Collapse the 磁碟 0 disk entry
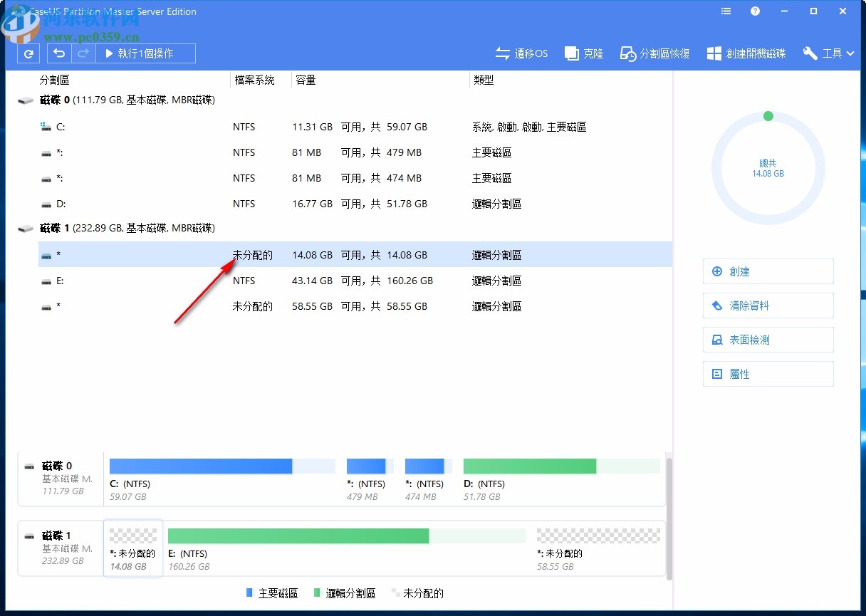Viewport: 866px width, 616px height. pos(26,100)
